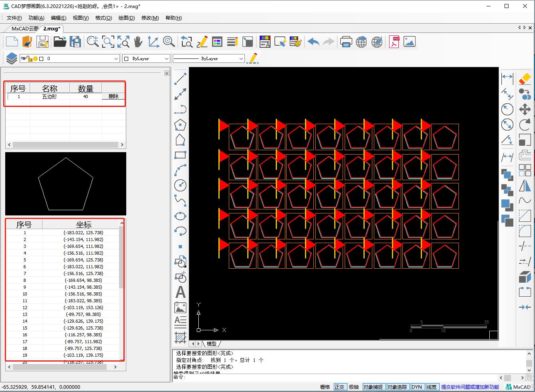Select the Zoom window magnifier tool
This screenshot has width=535, height=392.
point(108,42)
